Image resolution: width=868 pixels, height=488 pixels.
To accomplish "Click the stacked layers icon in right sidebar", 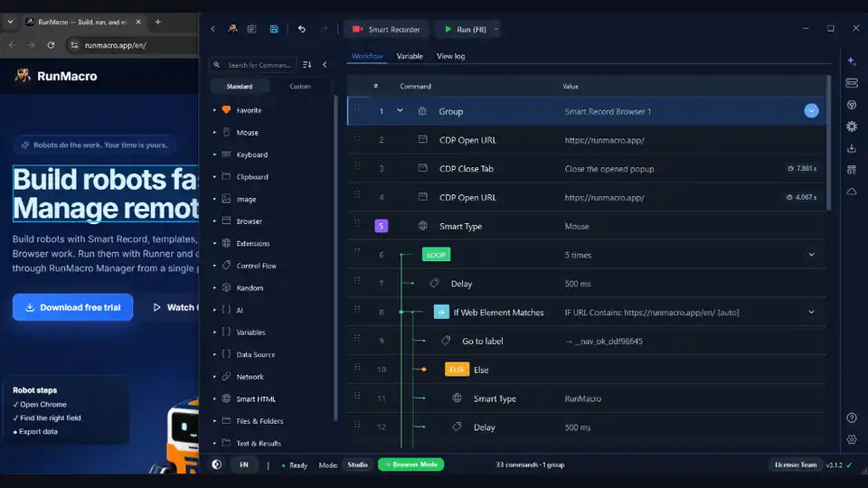I will pyautogui.click(x=852, y=83).
